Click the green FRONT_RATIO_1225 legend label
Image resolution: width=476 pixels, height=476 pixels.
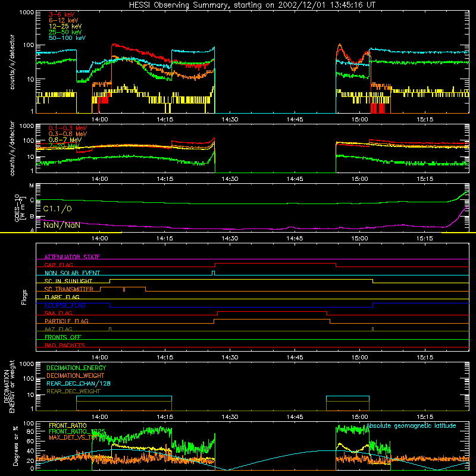[x=77, y=431]
